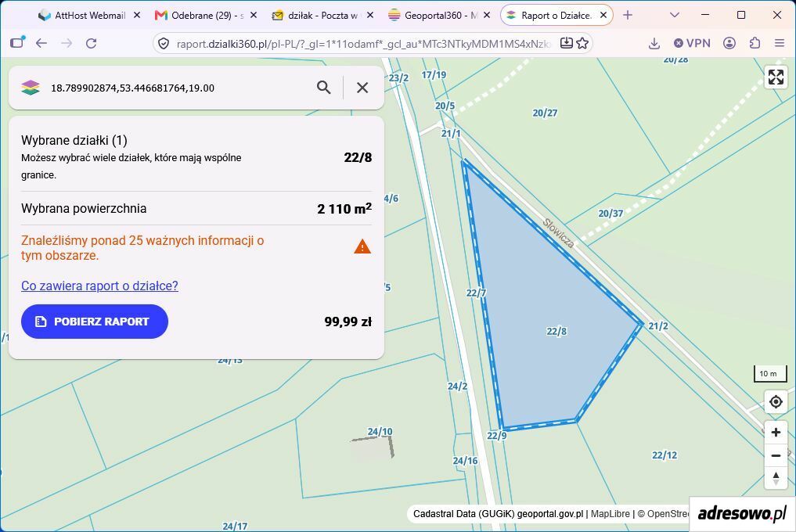View site security shield information
This screenshot has width=796, height=532.
pyautogui.click(x=164, y=44)
